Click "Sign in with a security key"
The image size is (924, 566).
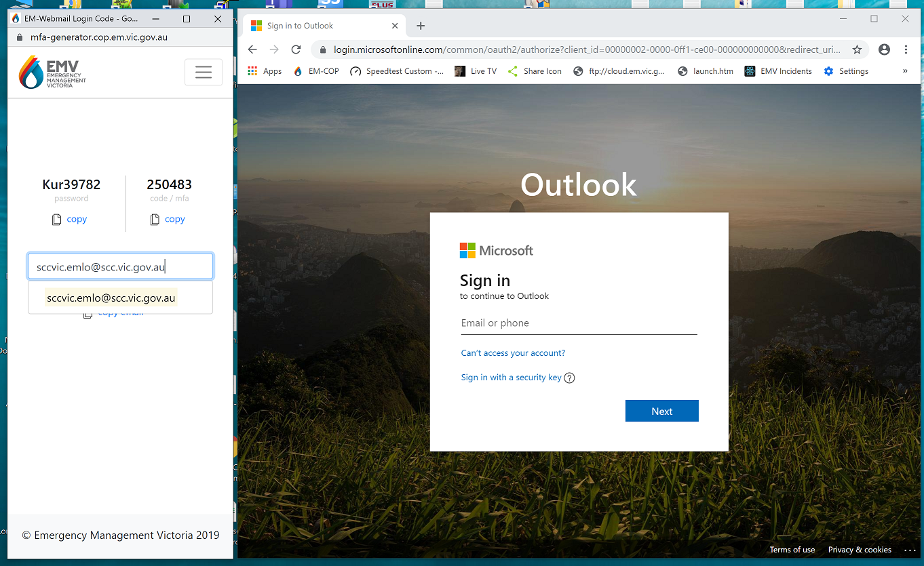tap(511, 378)
